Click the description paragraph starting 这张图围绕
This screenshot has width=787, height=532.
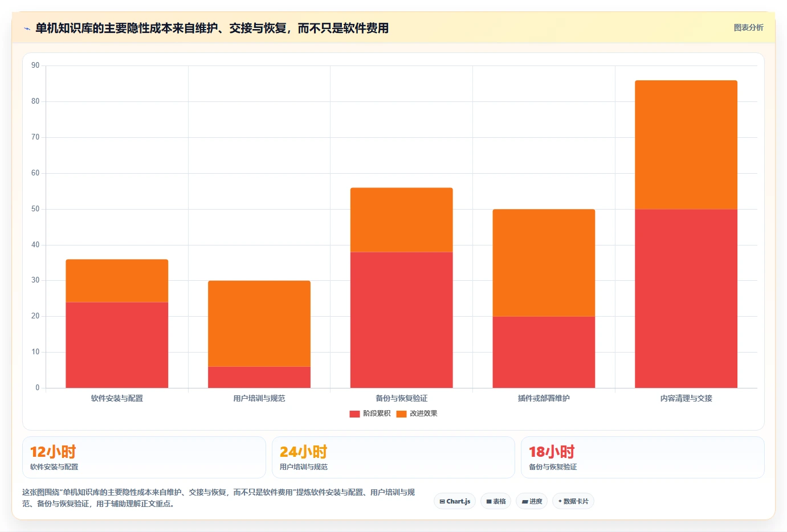(x=219, y=498)
